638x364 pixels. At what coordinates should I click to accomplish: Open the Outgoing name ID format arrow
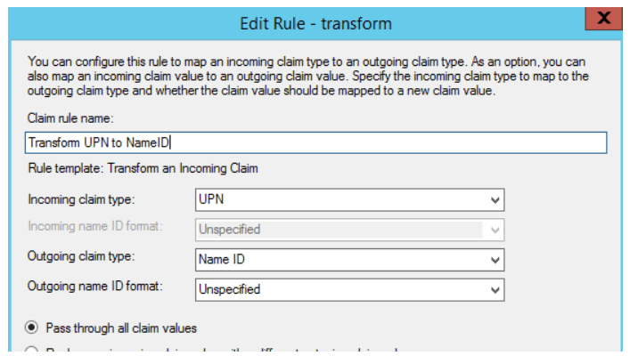point(496,289)
